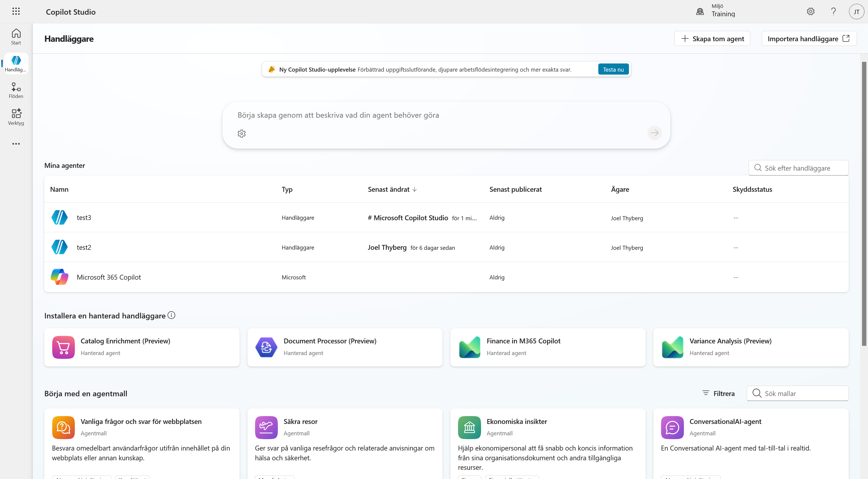Image resolution: width=868 pixels, height=479 pixels.
Task: Focus the agent description prompt field
Action: pos(446,115)
